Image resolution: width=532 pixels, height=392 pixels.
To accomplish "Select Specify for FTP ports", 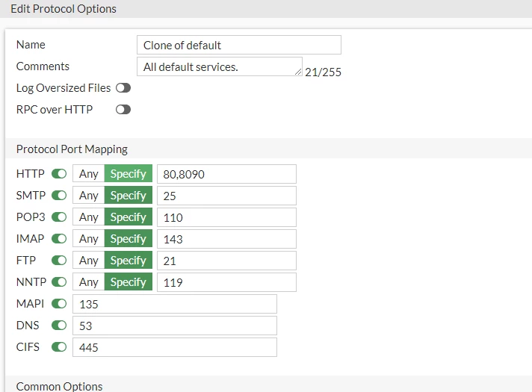I will pos(129,261).
